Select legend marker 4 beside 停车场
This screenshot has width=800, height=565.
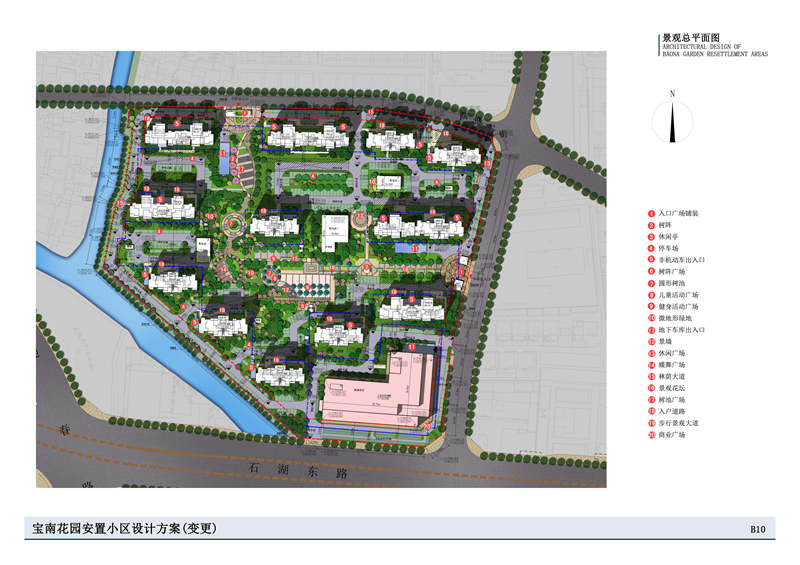tap(651, 249)
